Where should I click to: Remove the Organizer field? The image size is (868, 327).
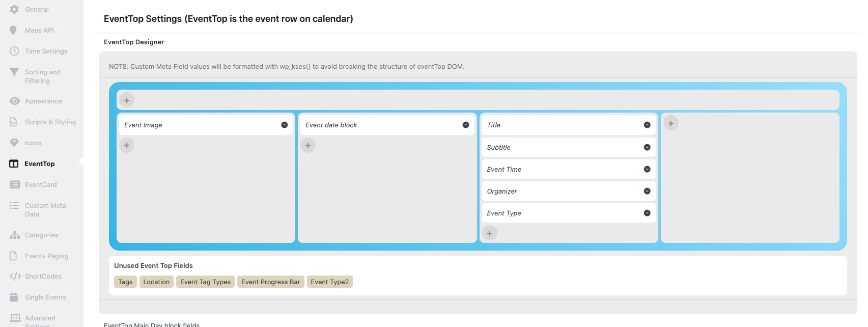647,191
